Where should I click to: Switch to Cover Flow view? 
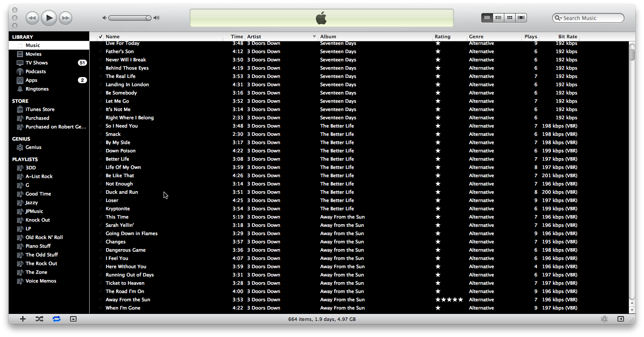521,18
